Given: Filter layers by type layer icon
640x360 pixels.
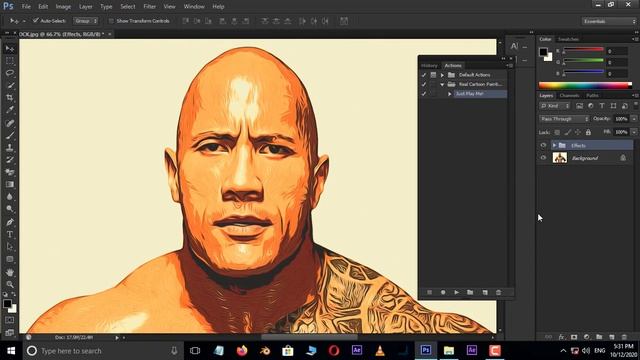Looking at the screenshot, I should click(602, 106).
